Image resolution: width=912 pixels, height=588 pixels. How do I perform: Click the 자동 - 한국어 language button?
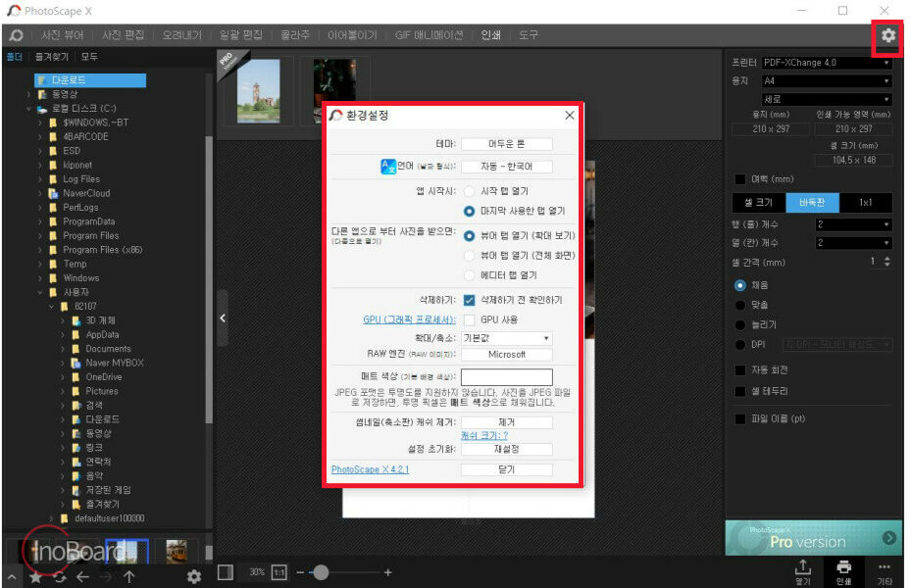tap(507, 167)
